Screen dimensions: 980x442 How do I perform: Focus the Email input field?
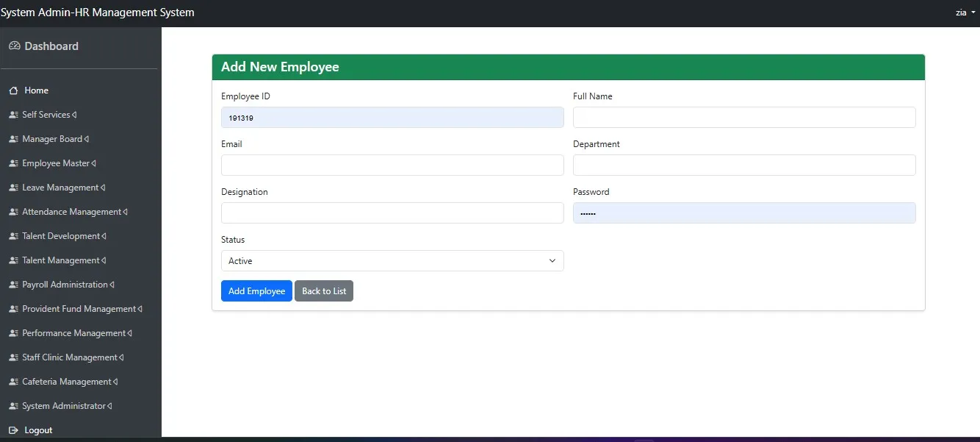click(x=392, y=165)
